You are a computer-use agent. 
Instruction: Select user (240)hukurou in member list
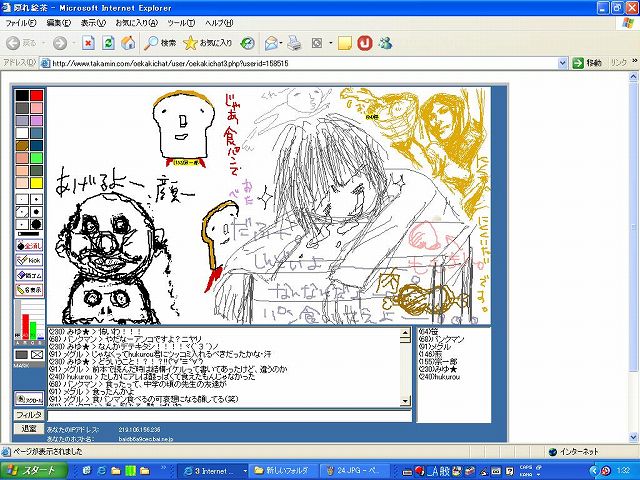(x=439, y=377)
